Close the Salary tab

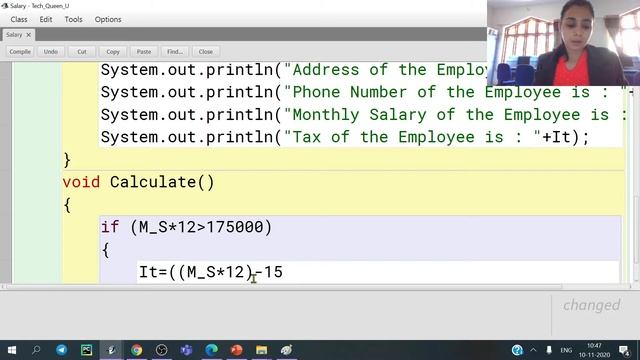pos(29,35)
